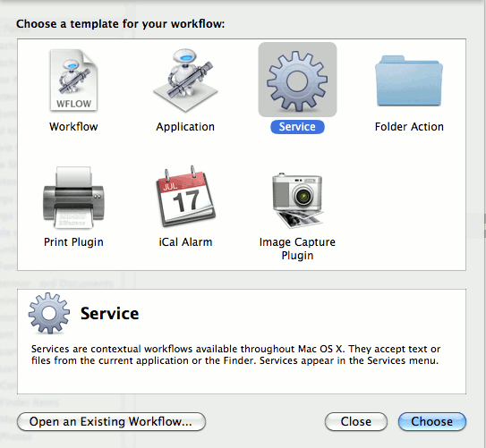Click the Services description paragraph

(235, 355)
